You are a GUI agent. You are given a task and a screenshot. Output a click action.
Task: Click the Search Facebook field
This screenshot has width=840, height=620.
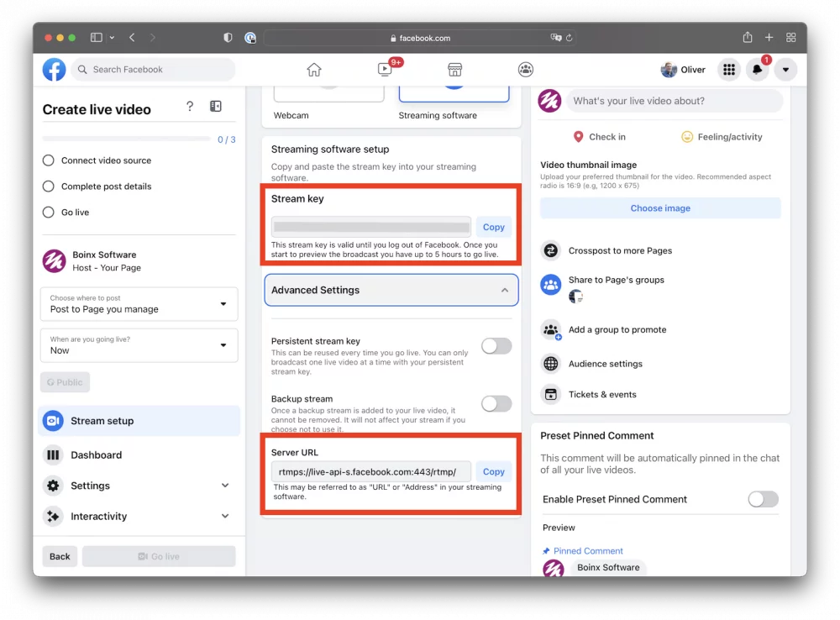153,70
